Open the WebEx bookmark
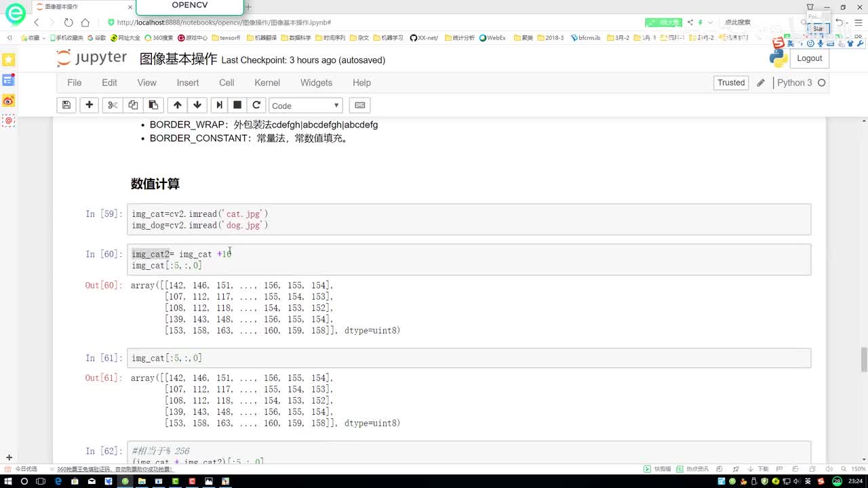 492,38
